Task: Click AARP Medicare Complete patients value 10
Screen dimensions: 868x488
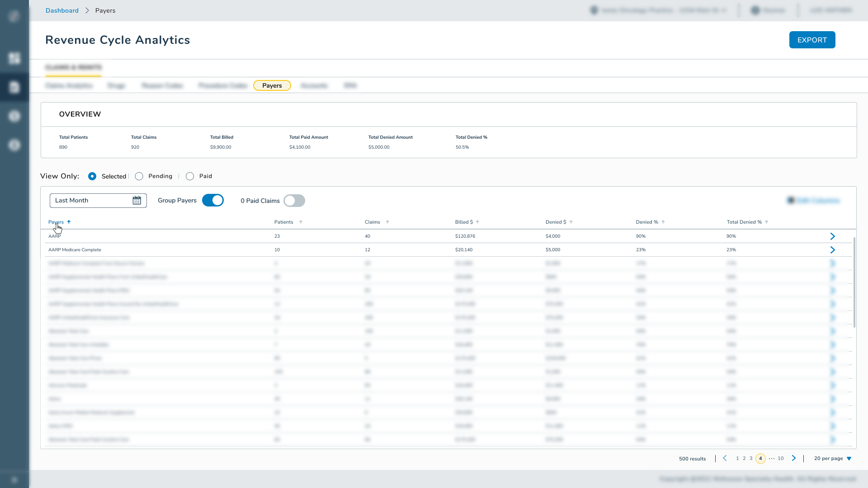Action: tap(277, 250)
